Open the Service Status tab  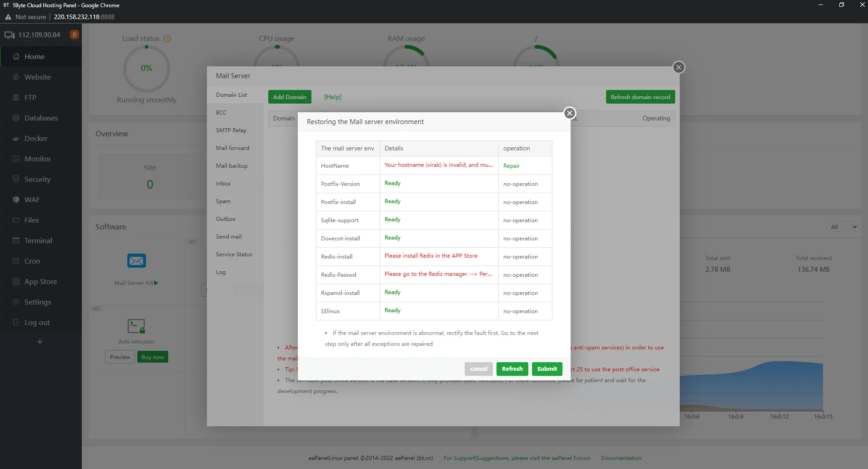click(x=235, y=254)
